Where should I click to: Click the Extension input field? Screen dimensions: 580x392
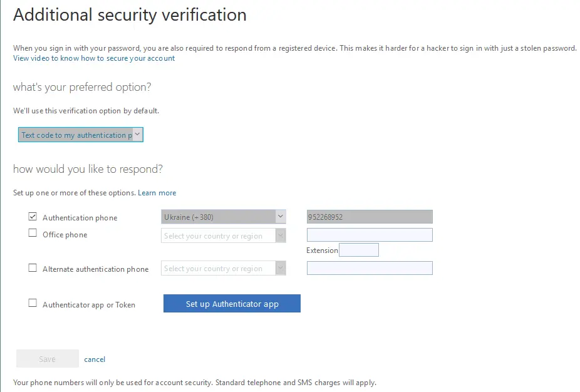pyautogui.click(x=359, y=250)
